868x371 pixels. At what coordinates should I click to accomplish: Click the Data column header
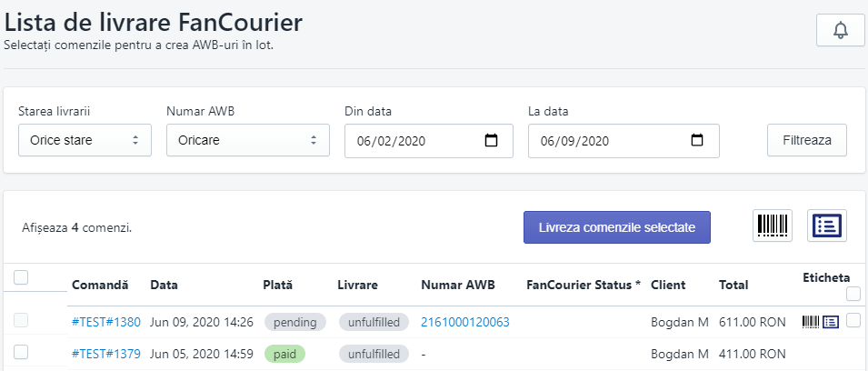click(x=165, y=286)
